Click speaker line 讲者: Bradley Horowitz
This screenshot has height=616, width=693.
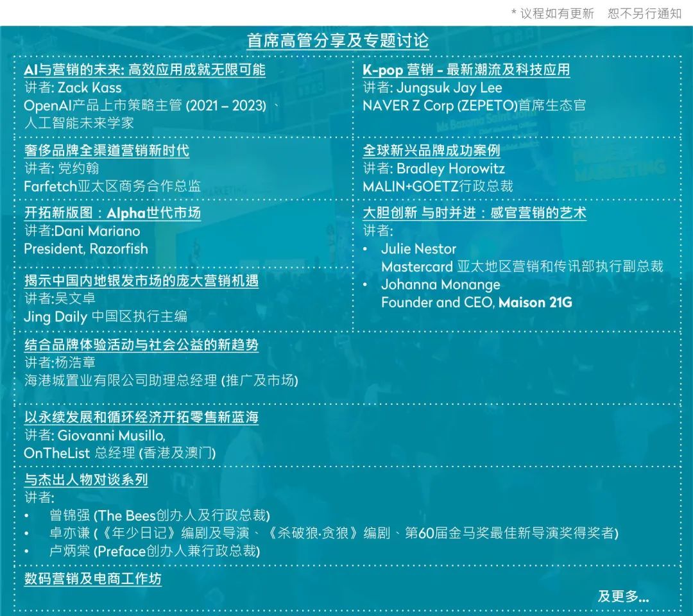point(434,168)
